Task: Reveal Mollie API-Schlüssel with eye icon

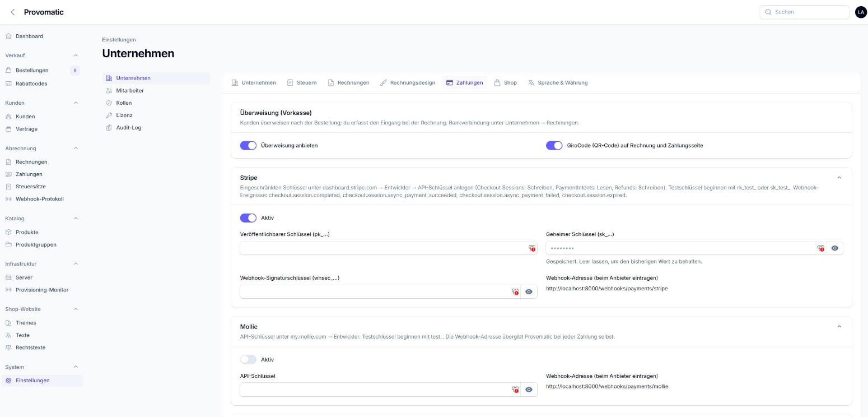Action: click(529, 390)
